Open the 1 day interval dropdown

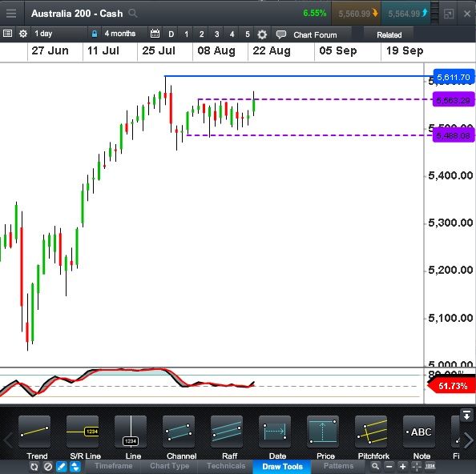[x=58, y=34]
